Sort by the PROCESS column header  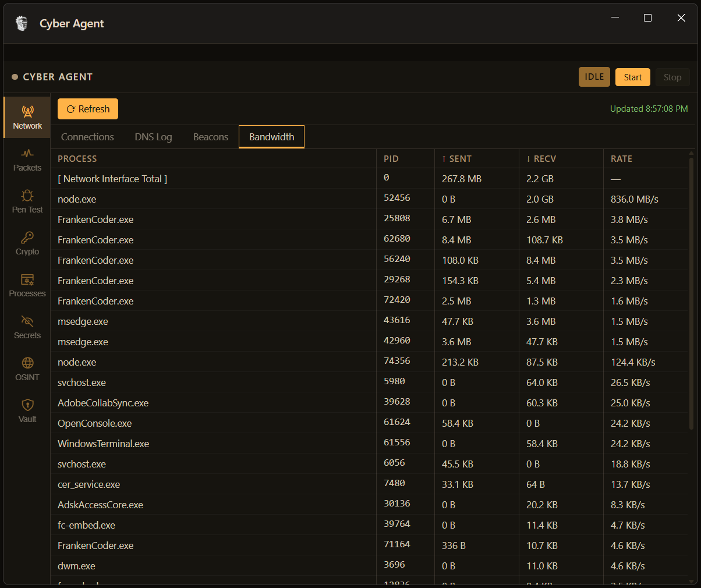coord(214,158)
